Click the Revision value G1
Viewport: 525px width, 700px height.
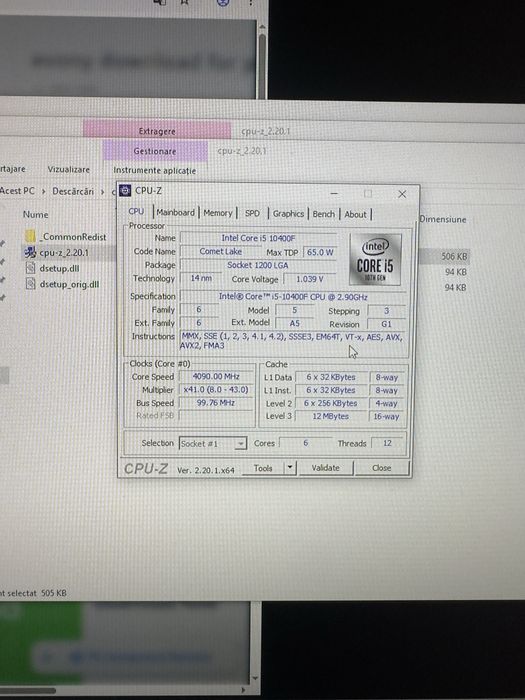click(387, 324)
